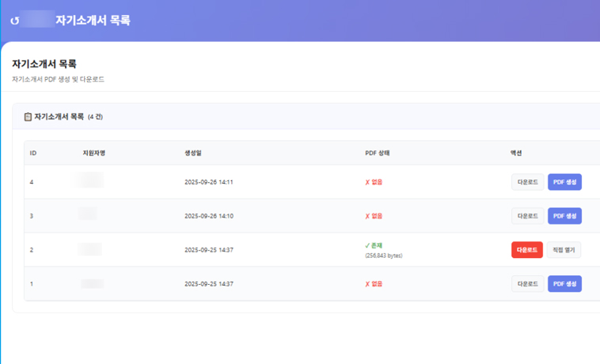
Task: Click the 다운로드 button in the ID 3 row
Action: [x=527, y=216]
